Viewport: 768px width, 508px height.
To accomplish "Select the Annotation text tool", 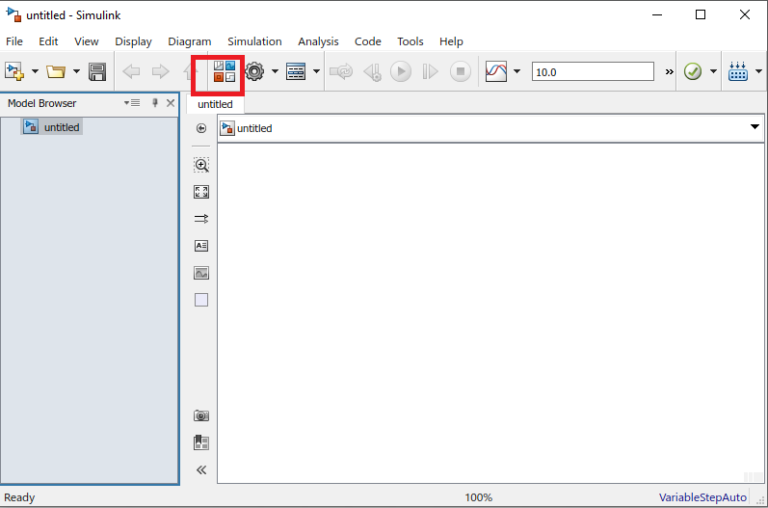I will coord(201,245).
